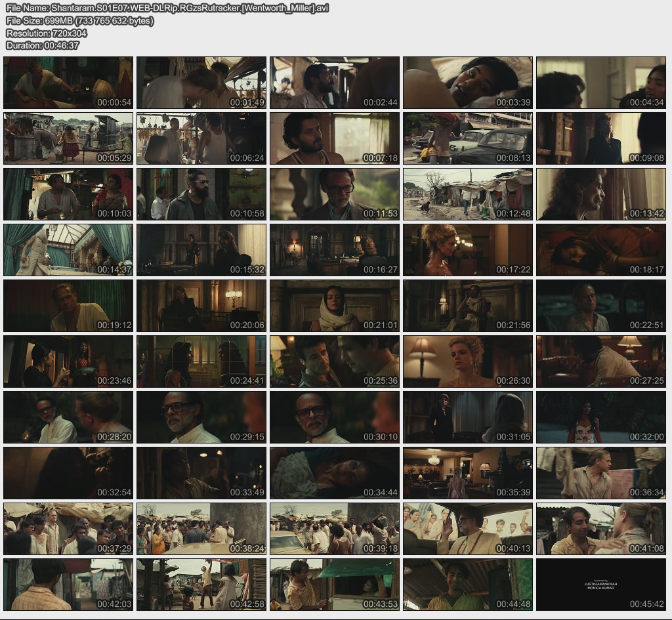This screenshot has width=672, height=620.
Task: Click the night street frame at 00:32:00
Action: 601,417
